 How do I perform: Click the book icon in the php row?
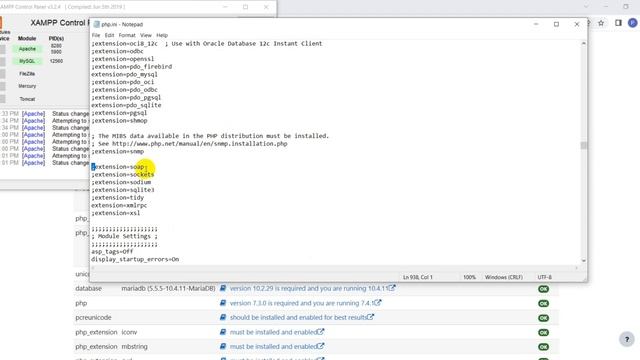(223, 303)
